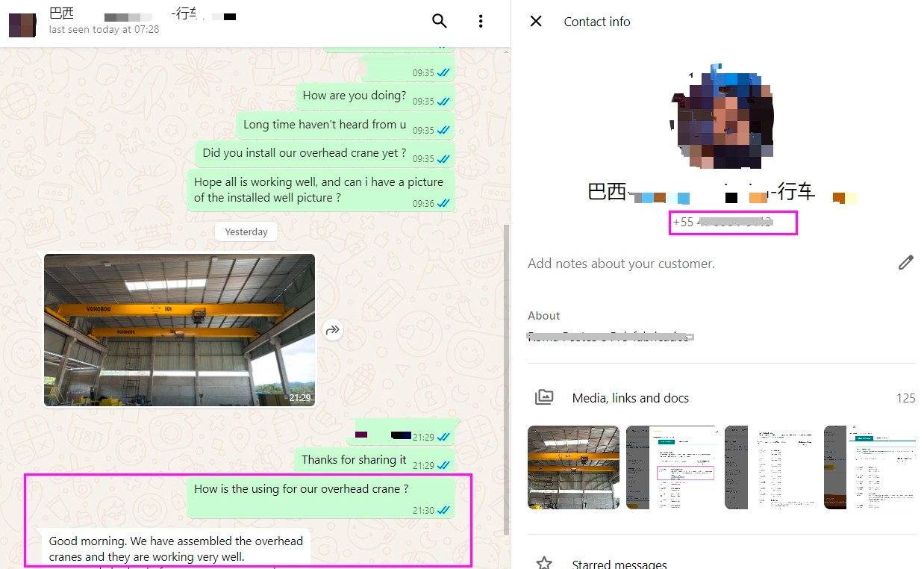
Task: Open the crane photo in the chat
Action: click(x=179, y=330)
